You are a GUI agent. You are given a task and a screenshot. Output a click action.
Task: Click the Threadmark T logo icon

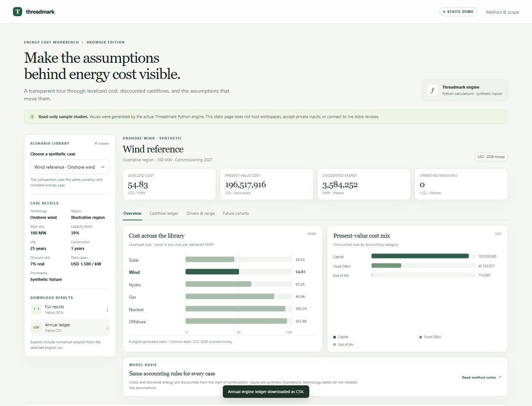point(17,11)
